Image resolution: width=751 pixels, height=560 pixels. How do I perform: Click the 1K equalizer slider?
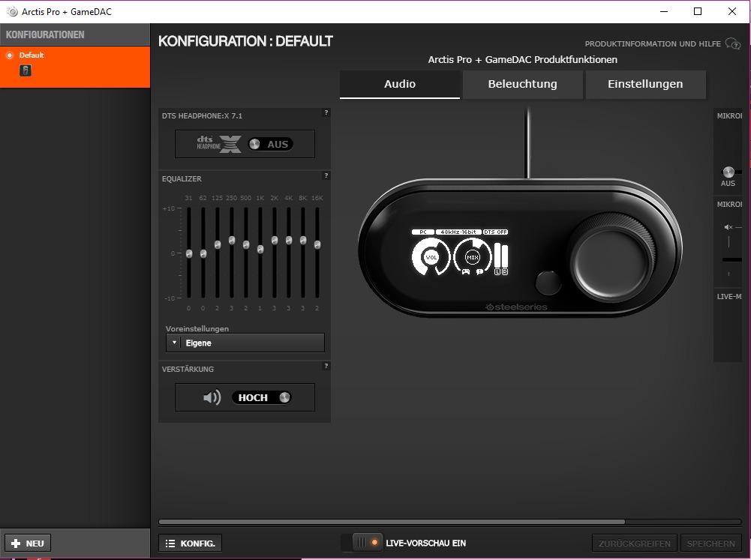coord(260,250)
